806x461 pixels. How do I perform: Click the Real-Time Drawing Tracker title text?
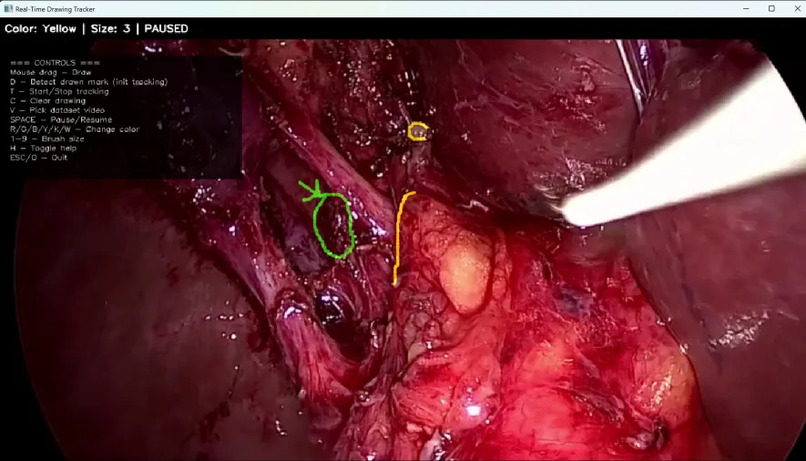pos(55,9)
